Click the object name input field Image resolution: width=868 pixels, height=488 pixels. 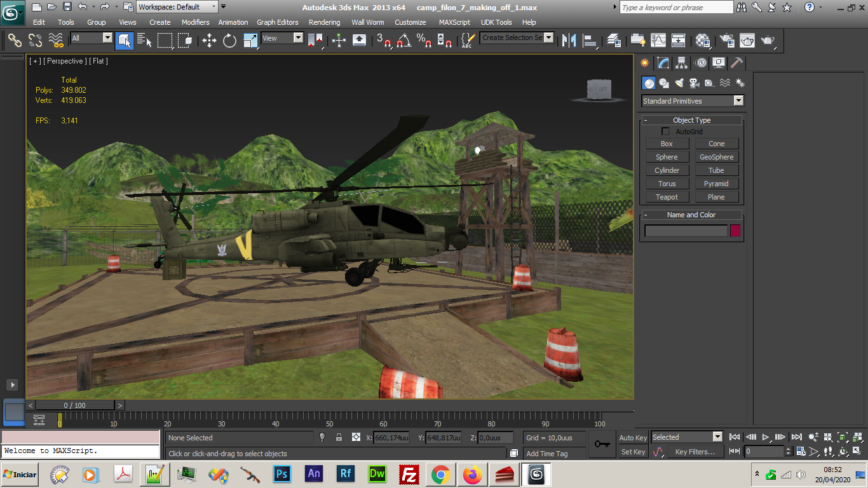(x=686, y=231)
